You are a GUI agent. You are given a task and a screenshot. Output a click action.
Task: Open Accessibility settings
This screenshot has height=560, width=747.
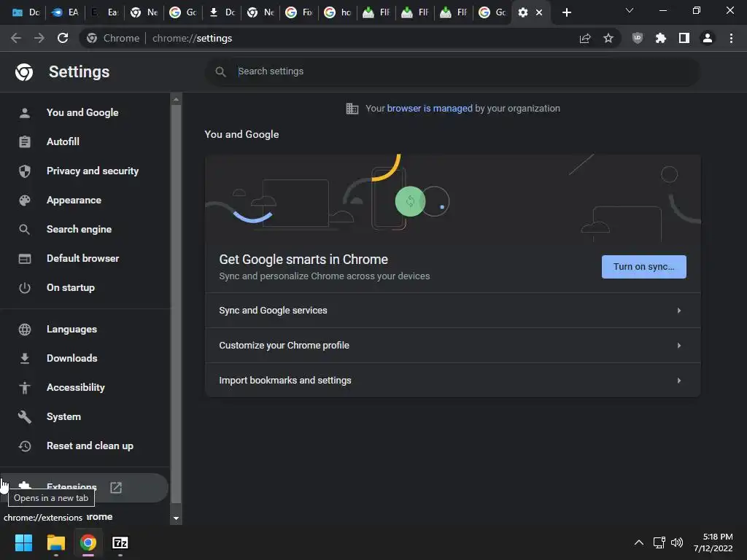coord(76,388)
